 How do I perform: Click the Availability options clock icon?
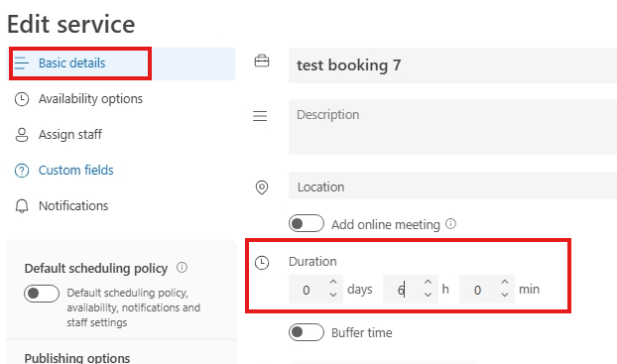pyautogui.click(x=22, y=99)
